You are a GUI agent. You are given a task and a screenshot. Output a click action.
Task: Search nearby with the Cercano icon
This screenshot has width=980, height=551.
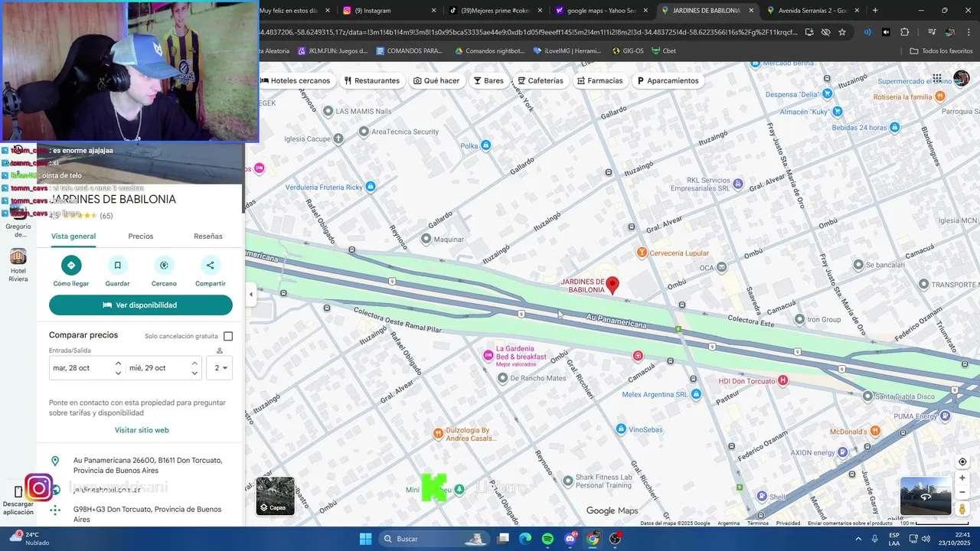(164, 266)
